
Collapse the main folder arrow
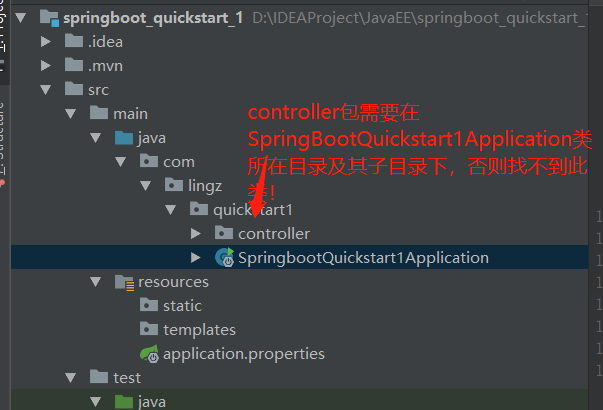pos(71,114)
